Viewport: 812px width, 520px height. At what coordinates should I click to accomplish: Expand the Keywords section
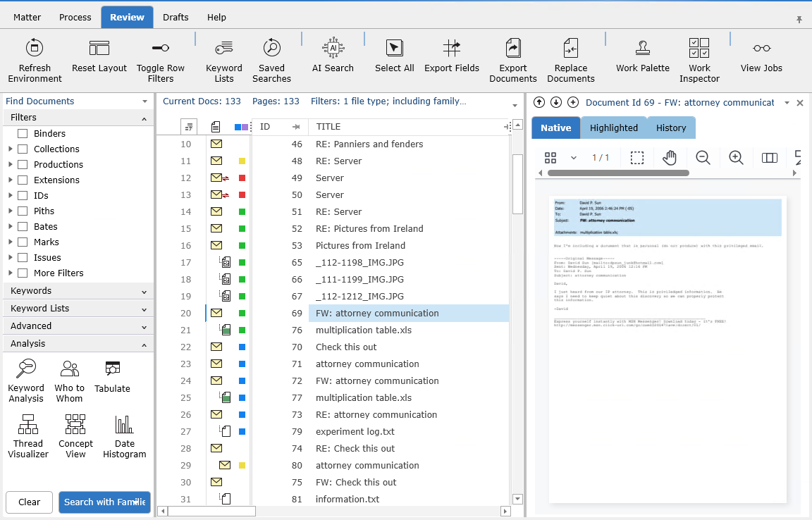(144, 292)
